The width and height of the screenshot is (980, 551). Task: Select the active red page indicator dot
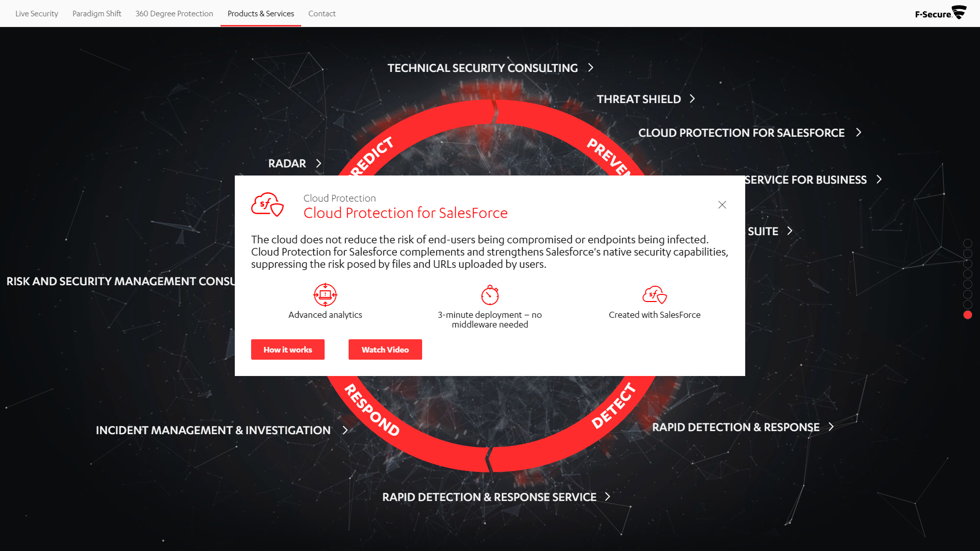tap(967, 315)
